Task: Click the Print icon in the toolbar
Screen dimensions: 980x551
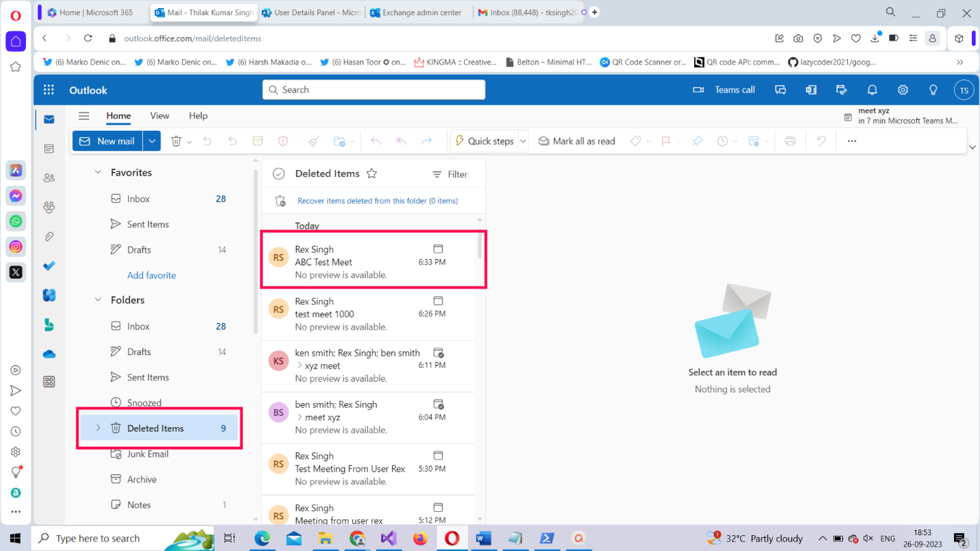Action: coord(790,141)
